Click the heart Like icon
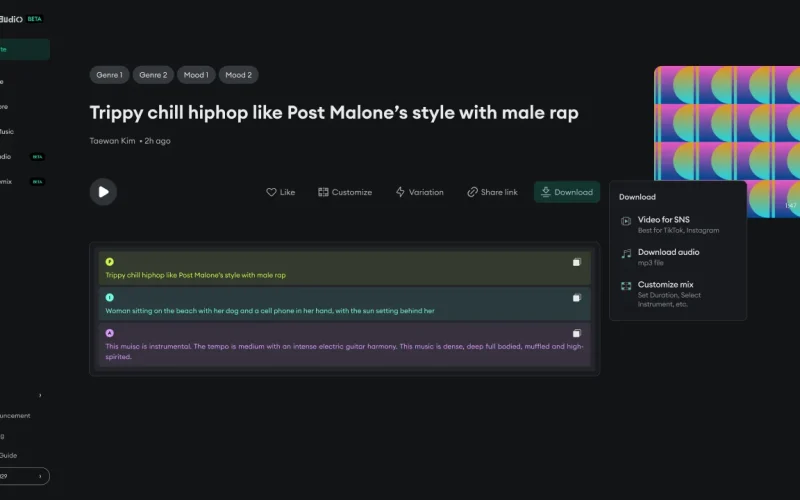 pyautogui.click(x=271, y=192)
